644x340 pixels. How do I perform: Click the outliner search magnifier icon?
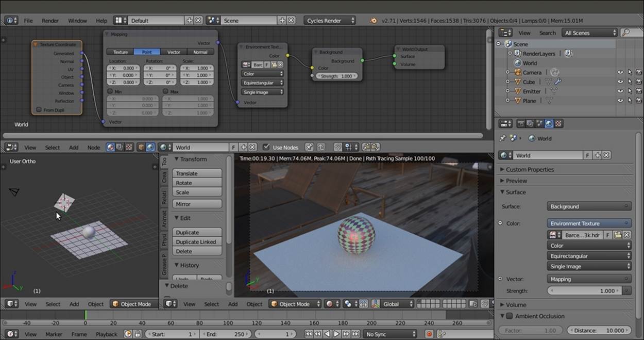click(625, 33)
